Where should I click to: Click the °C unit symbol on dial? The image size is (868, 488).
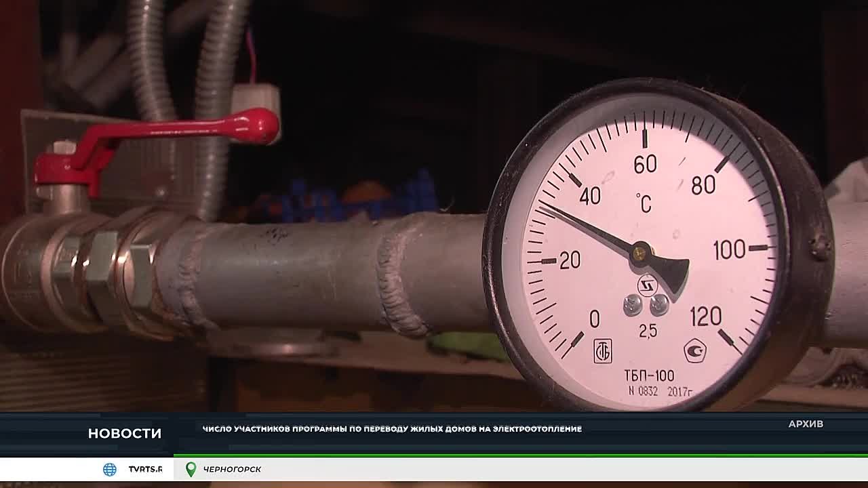644,203
